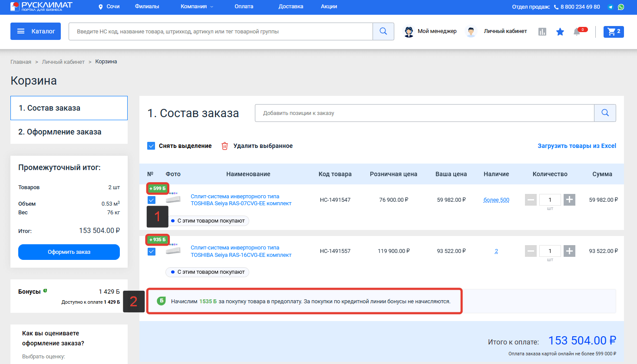This screenshot has height=364, width=637.
Task: Click the RAS-16CVG-EE product thumbnail
Action: (173, 250)
